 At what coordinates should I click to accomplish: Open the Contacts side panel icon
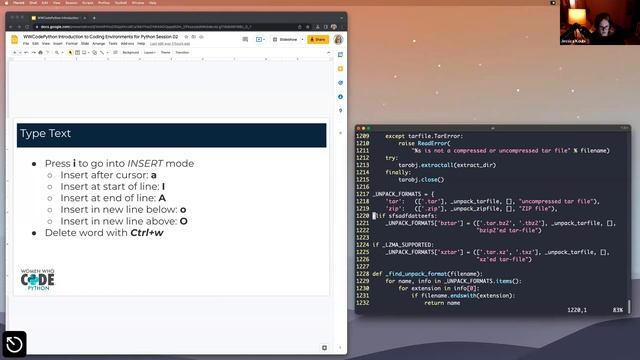(x=340, y=97)
